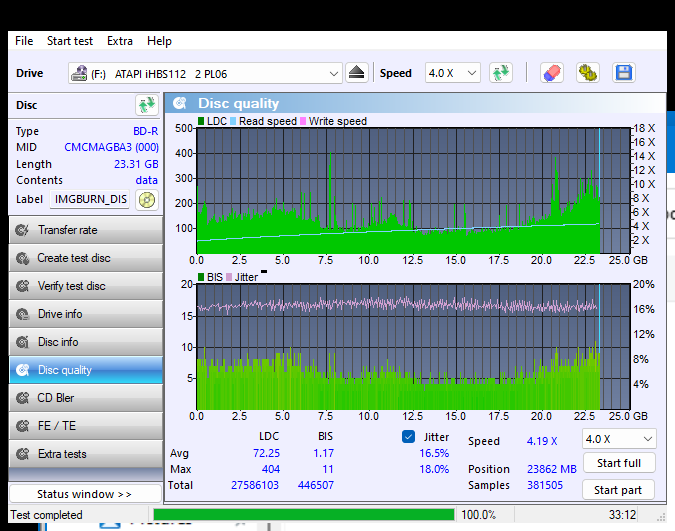Screen dimensions: 675x531
Task: Select the Disc quality section
Action: (86, 370)
